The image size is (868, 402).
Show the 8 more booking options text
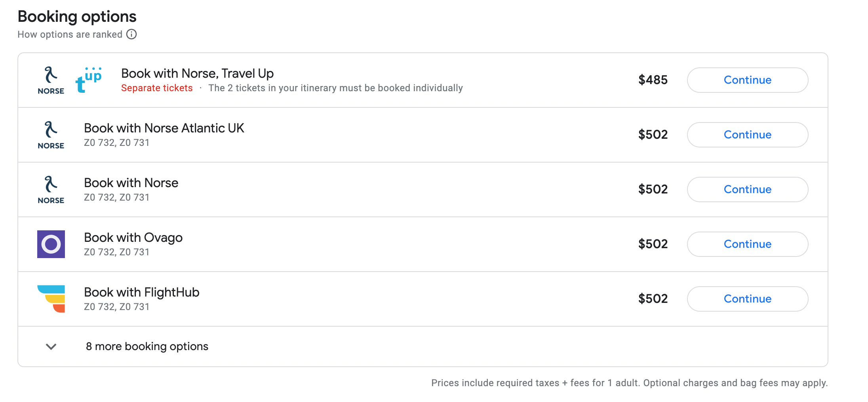[x=147, y=346]
